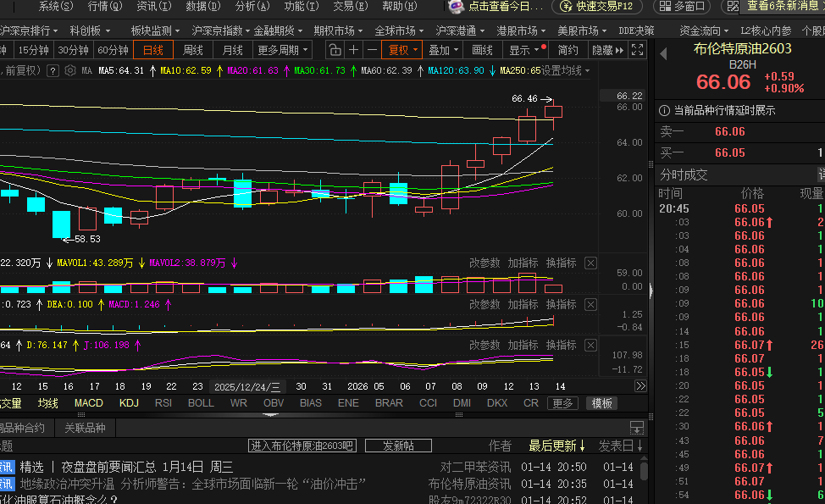Image resolution: width=825 pixels, height=504 pixels.
Task: Open 行情(Q) menu
Action: pyautogui.click(x=105, y=6)
